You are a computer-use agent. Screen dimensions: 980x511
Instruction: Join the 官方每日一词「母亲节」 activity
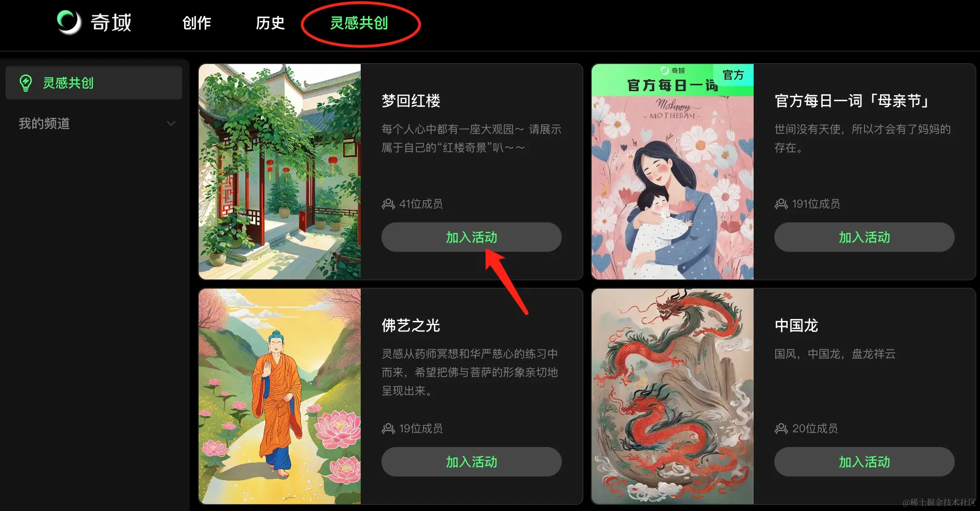[865, 237]
